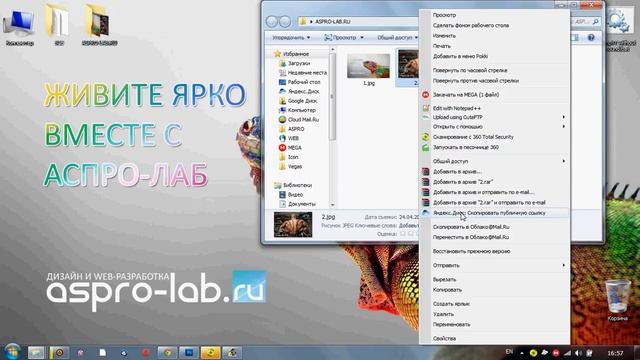Image resolution: width=640 pixels, height=360 pixels.
Task: Toggle the preview pane icon in Explorer toolbar
Action: (x=575, y=38)
